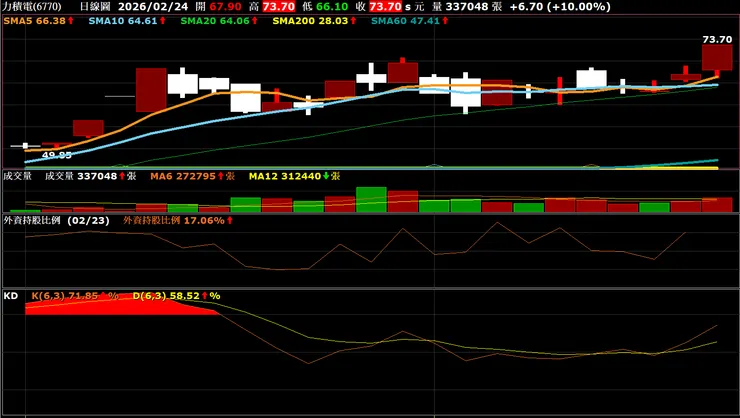Click the highlighted 73.70 high price value

click(278, 7)
